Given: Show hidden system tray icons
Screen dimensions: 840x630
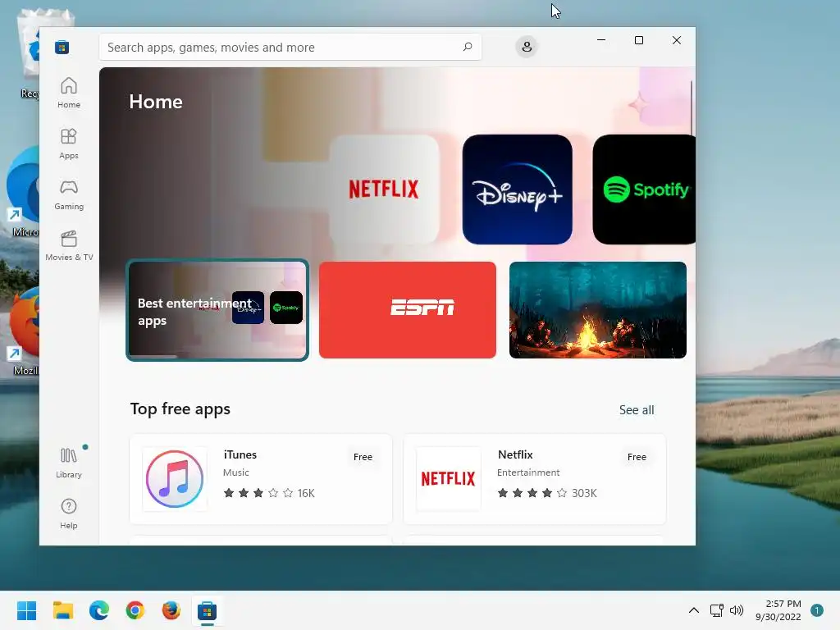Looking at the screenshot, I should tap(694, 610).
